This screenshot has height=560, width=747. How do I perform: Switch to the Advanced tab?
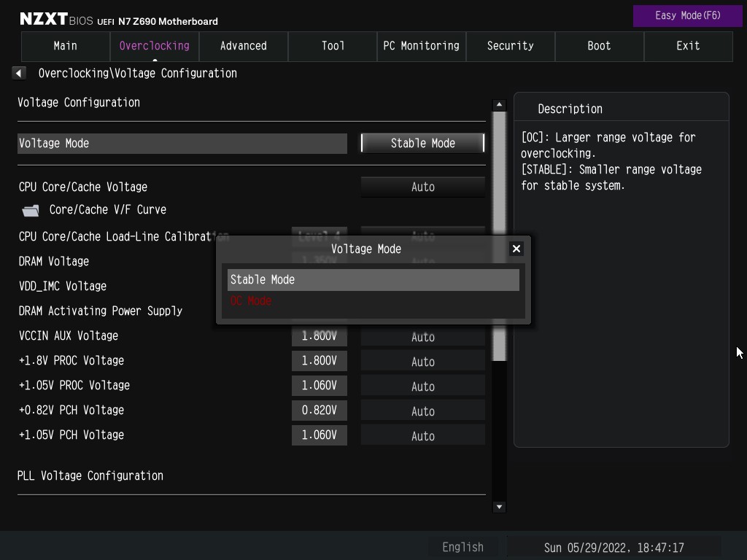click(244, 46)
